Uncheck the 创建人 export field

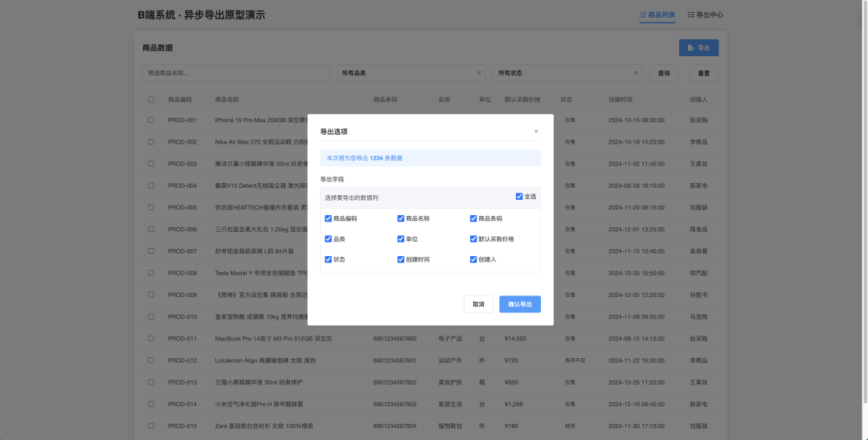click(x=473, y=260)
